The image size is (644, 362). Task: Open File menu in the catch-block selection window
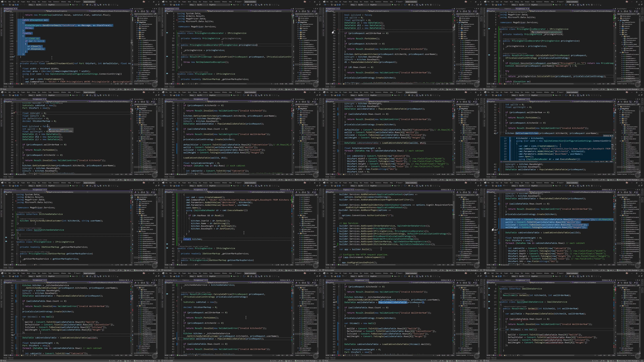[x=5, y=2]
